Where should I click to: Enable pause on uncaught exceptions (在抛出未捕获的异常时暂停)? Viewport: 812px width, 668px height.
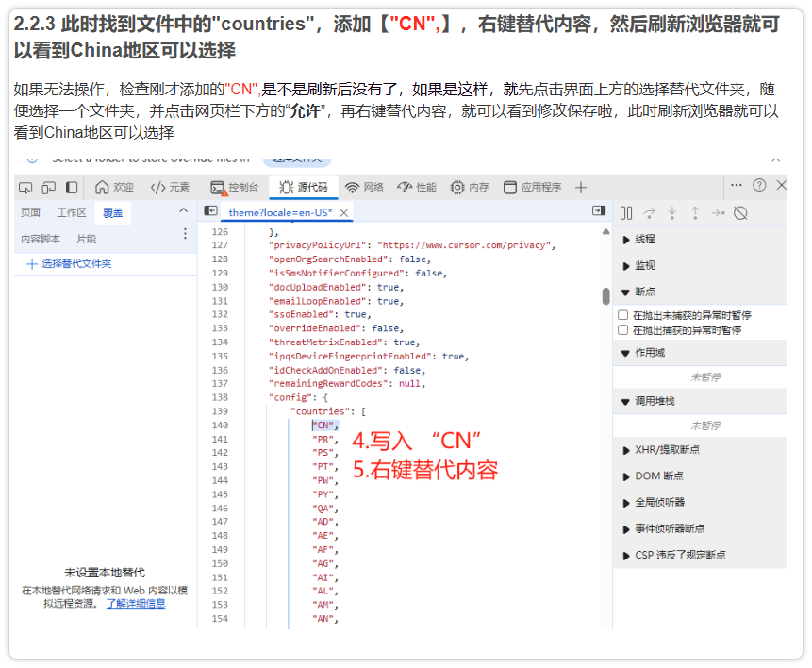click(622, 315)
